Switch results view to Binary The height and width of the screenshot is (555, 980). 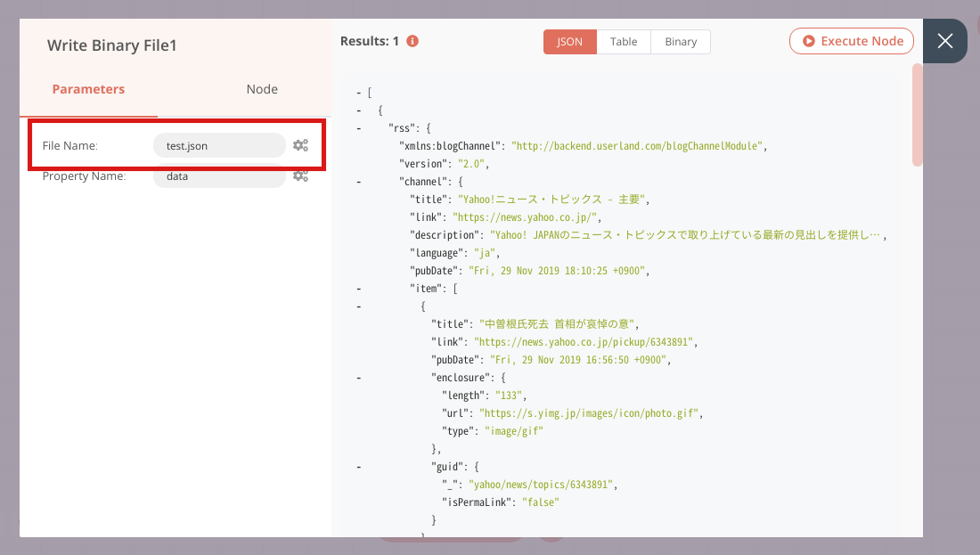(680, 41)
